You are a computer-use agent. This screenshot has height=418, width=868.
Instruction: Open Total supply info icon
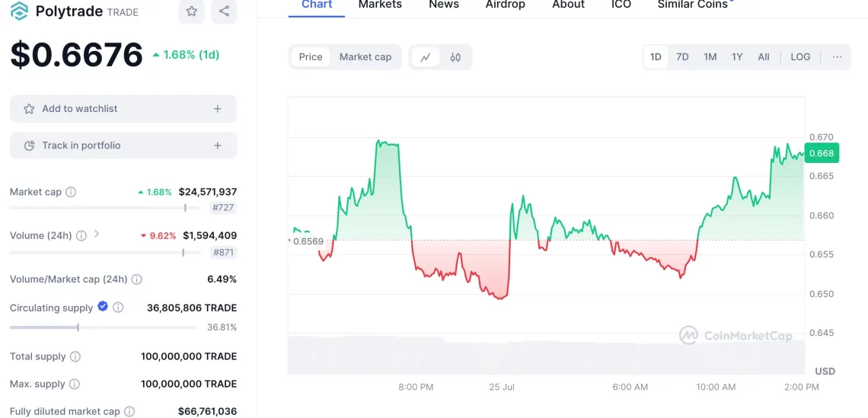(x=75, y=356)
